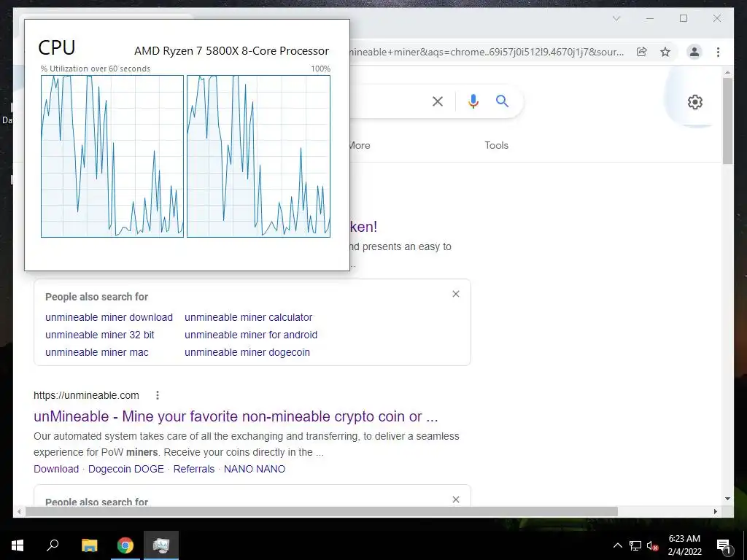The width and height of the screenshot is (747, 560).
Task: Select Task Manager taskbar button
Action: point(161,545)
